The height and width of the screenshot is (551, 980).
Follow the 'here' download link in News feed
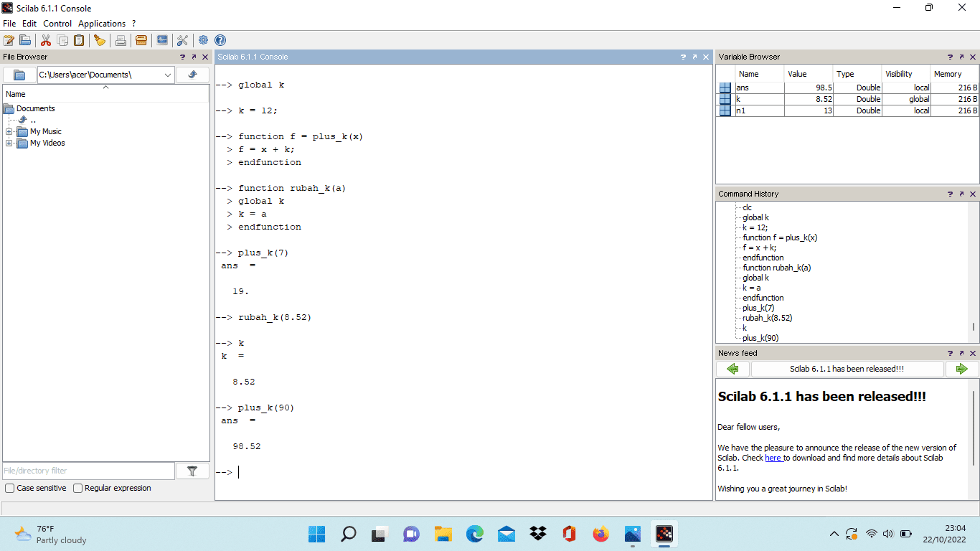(773, 458)
